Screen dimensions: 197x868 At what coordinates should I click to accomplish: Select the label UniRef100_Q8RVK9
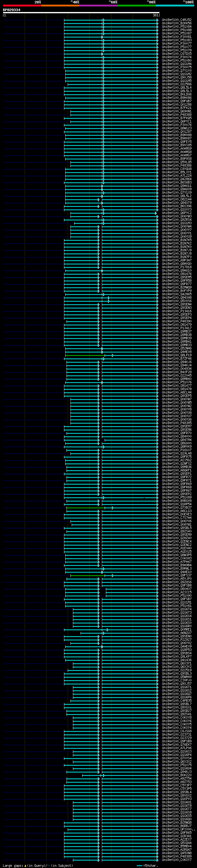pyautogui.click(x=177, y=447)
